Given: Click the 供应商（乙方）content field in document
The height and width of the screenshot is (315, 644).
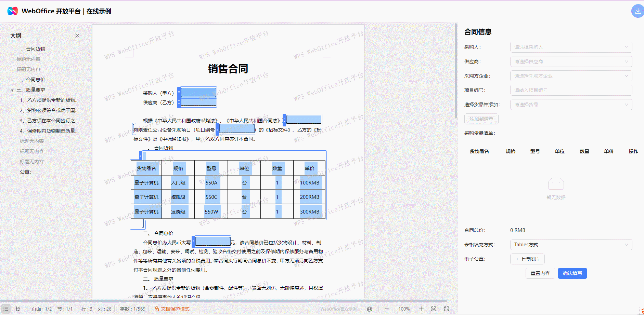Looking at the screenshot, I should click(x=198, y=102).
